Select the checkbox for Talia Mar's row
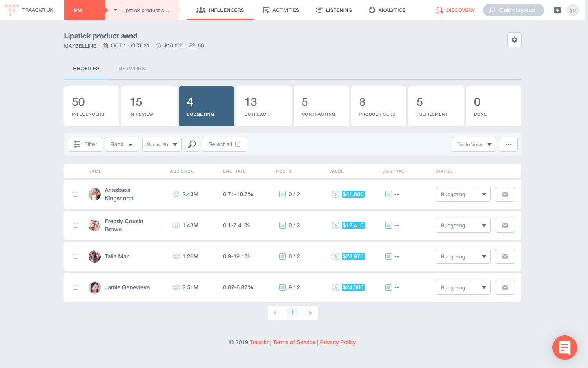The width and height of the screenshot is (588, 368). (x=76, y=256)
